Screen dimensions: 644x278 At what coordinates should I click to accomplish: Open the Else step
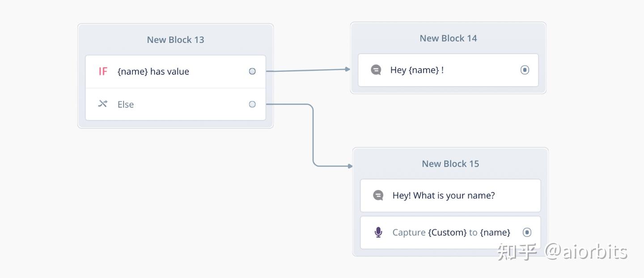[x=126, y=104]
